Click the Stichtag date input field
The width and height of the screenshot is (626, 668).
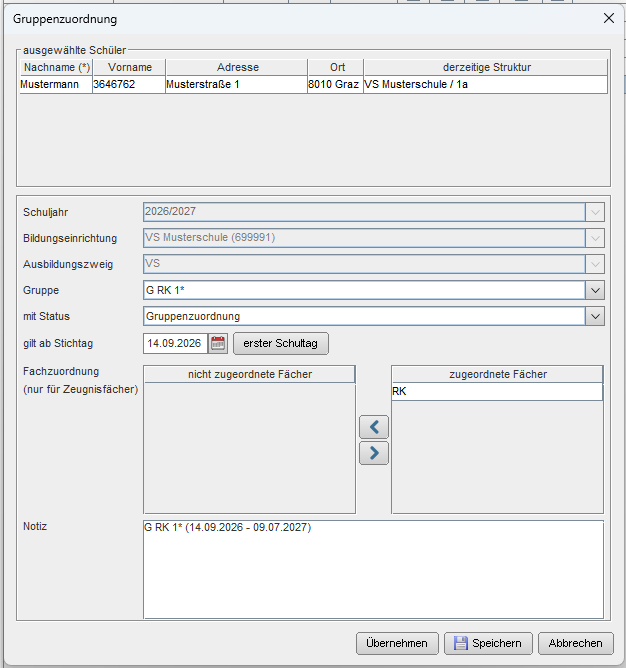(x=175, y=343)
